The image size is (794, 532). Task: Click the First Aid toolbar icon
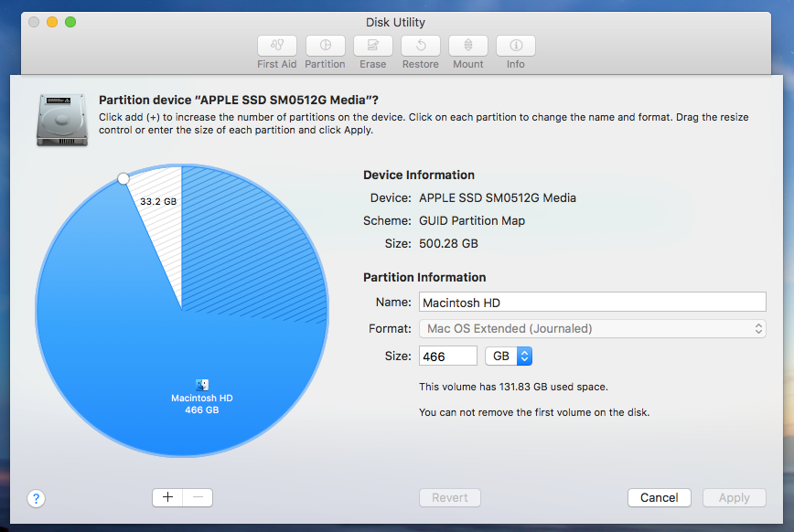click(277, 46)
